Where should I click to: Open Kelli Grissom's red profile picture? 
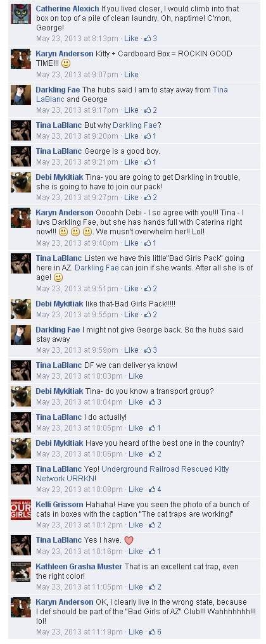20,510
